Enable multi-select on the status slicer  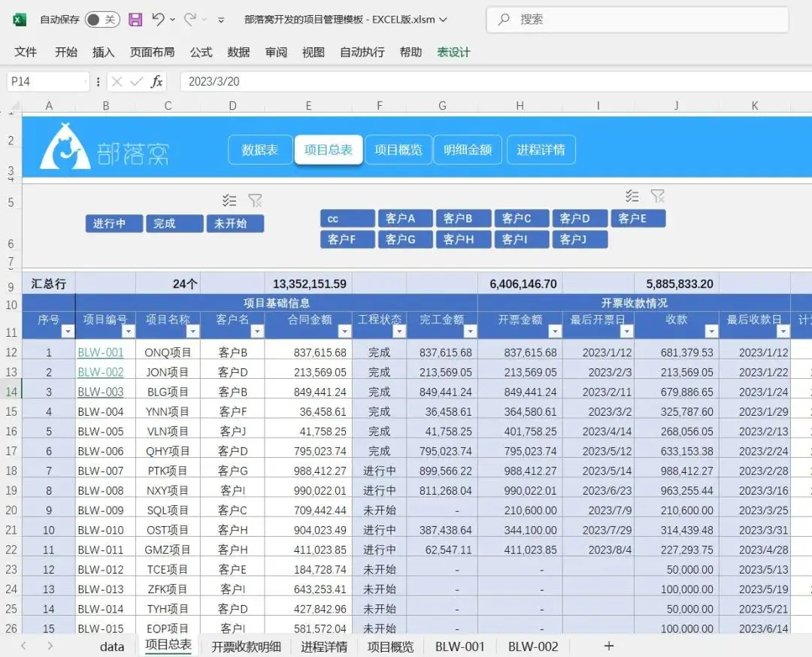(230, 200)
